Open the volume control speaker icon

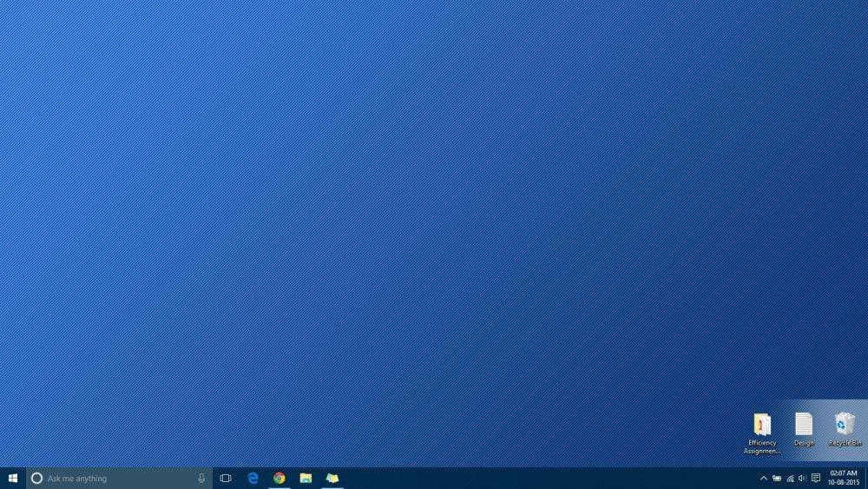click(802, 478)
